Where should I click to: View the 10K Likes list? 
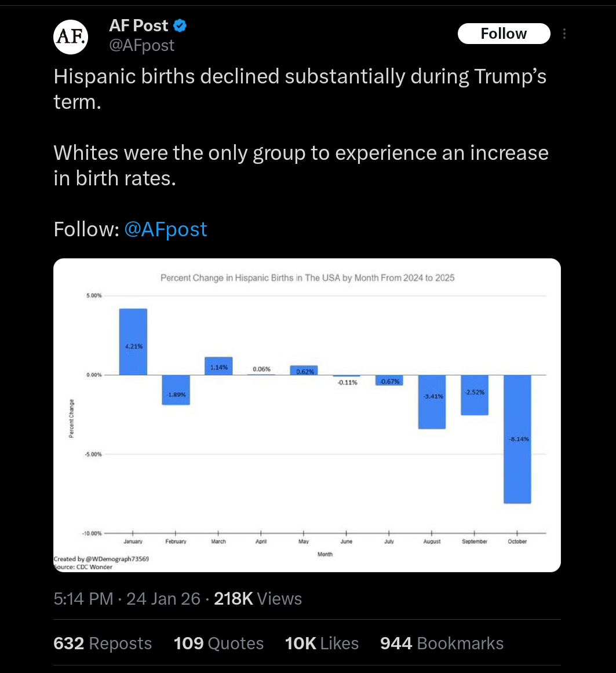coord(322,643)
